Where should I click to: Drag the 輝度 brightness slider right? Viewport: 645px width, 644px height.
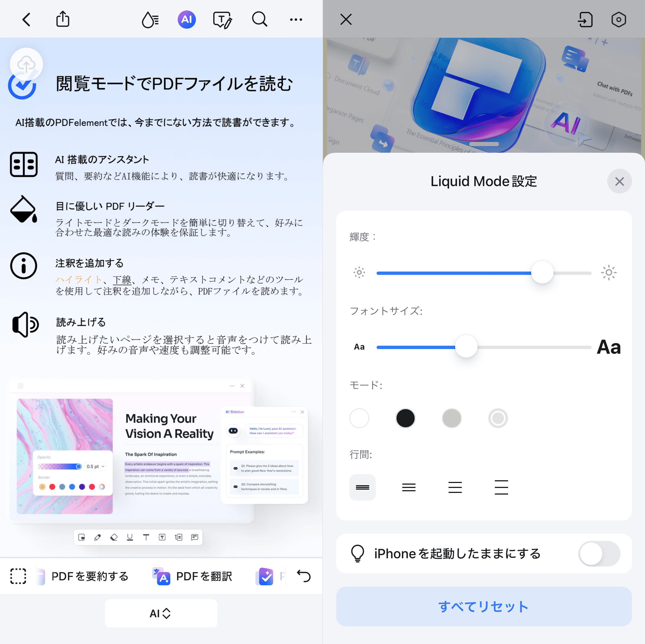click(x=542, y=272)
